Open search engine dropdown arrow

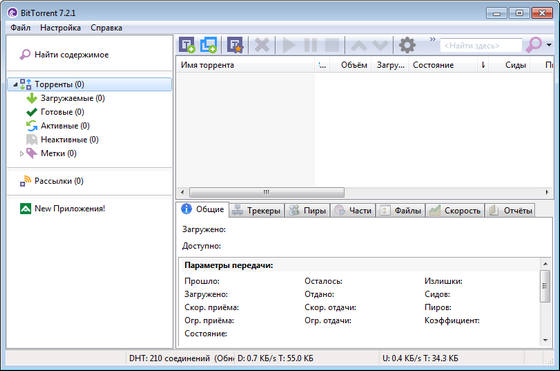pyautogui.click(x=549, y=45)
